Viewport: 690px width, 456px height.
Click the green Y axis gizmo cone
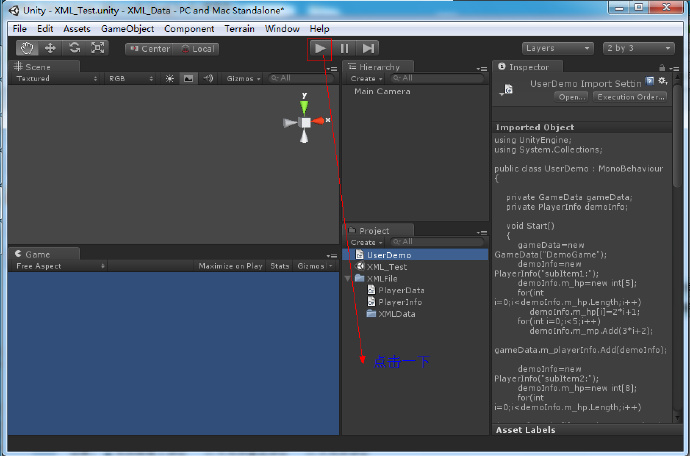pyautogui.click(x=304, y=107)
